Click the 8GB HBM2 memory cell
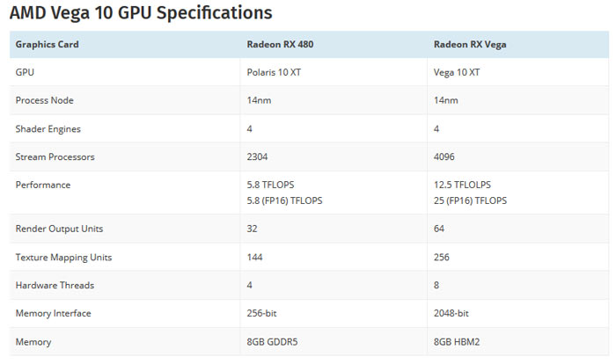The height and width of the screenshot is (364, 616). (x=457, y=342)
